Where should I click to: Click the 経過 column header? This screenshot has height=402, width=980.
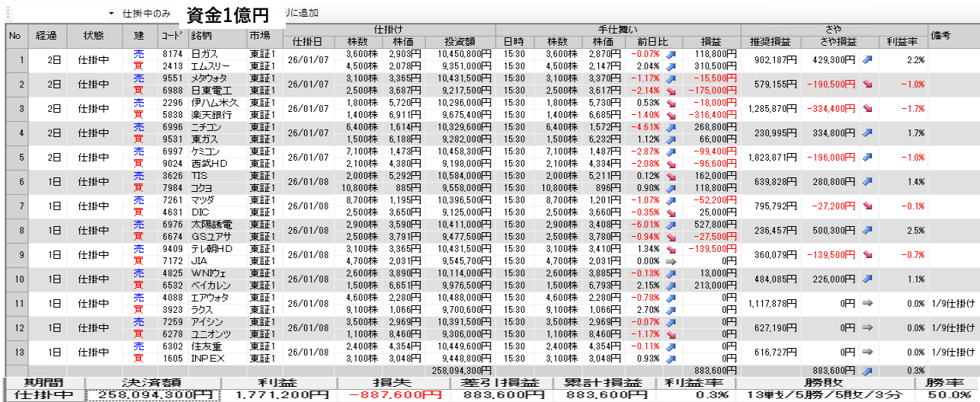pos(46,36)
